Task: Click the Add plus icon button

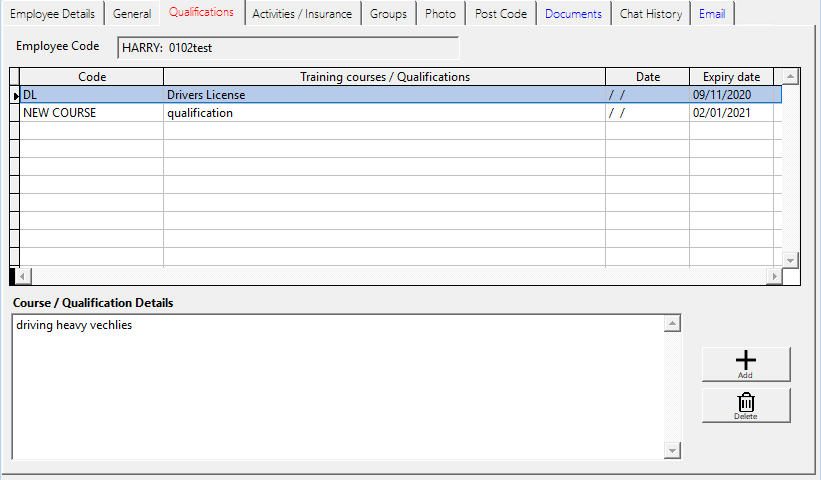Action: (x=745, y=364)
